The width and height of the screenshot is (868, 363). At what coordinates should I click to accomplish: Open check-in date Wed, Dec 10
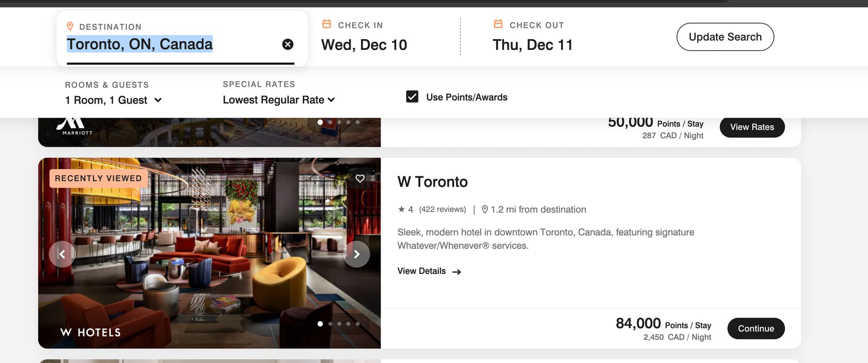click(x=364, y=45)
